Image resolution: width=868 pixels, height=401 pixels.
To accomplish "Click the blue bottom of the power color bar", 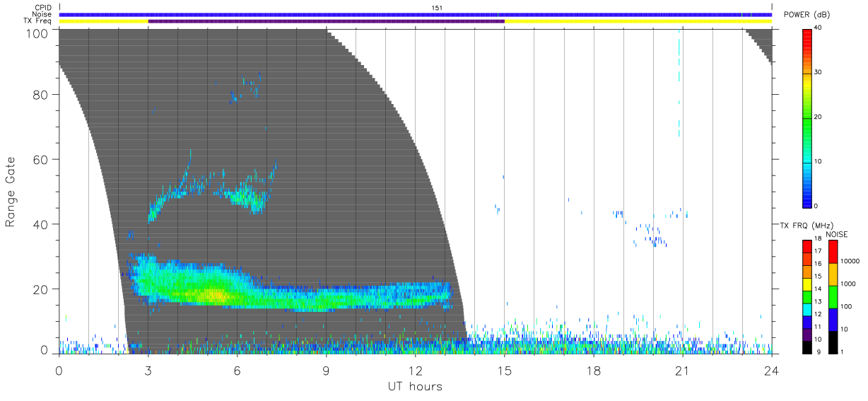I will pos(807,202).
